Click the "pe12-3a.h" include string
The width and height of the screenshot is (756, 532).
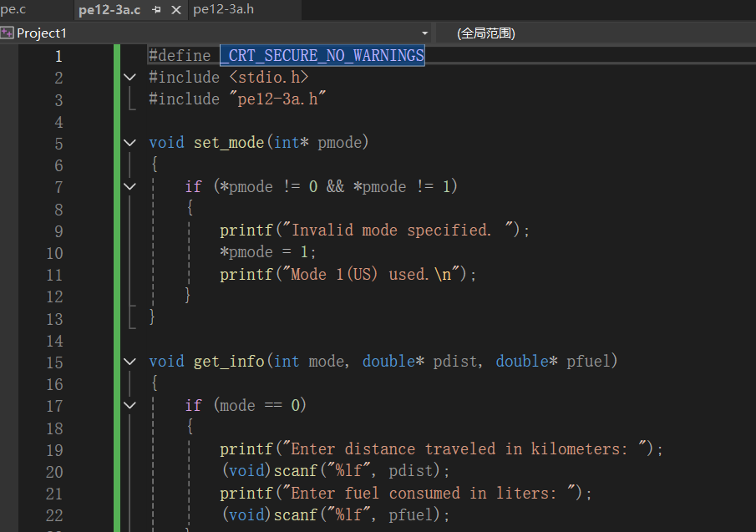pyautogui.click(x=277, y=99)
